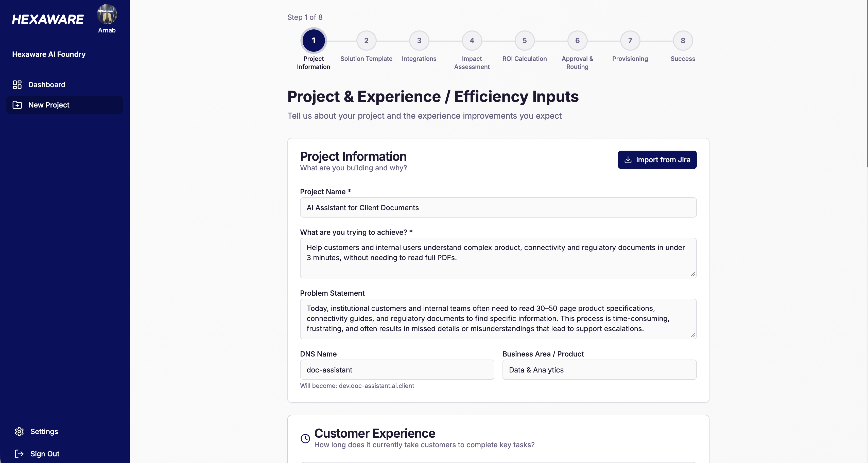
Task: Click step 8 Success circle
Action: 683,40
